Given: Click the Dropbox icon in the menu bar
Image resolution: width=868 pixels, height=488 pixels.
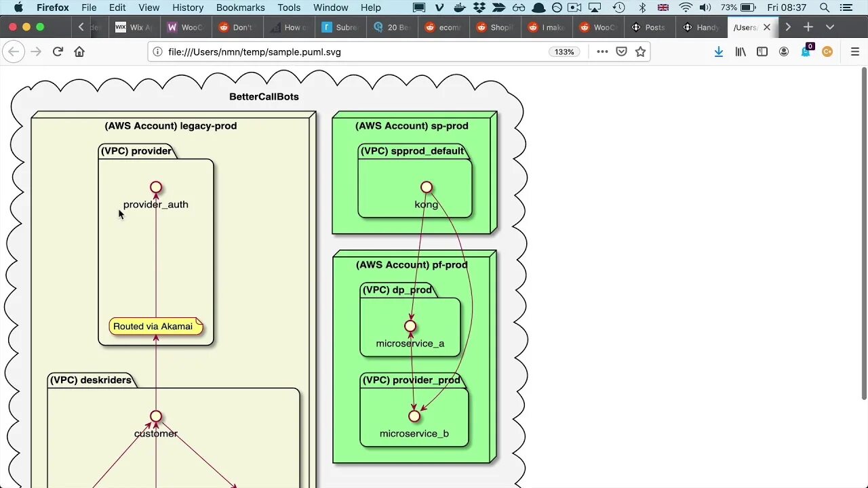Looking at the screenshot, I should pos(479,7).
